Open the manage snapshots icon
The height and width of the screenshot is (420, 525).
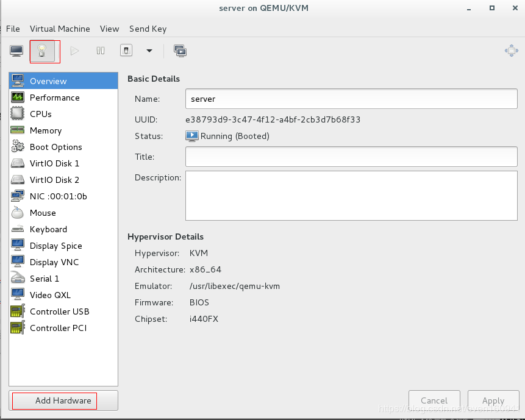coord(180,51)
